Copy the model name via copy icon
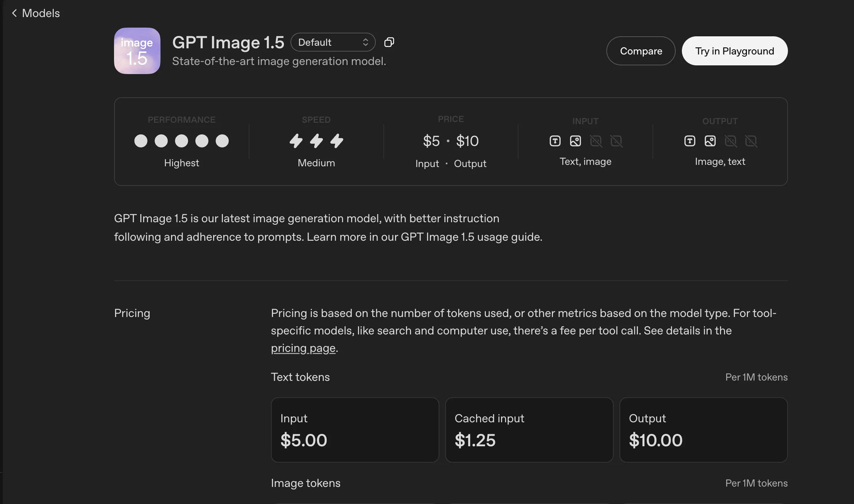The width and height of the screenshot is (854, 504). click(389, 42)
